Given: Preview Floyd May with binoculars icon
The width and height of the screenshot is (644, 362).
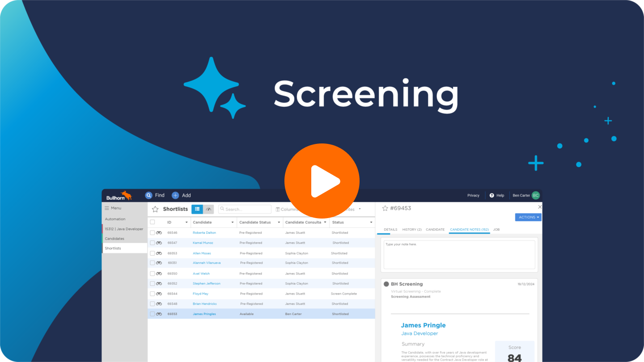Looking at the screenshot, I should click(x=159, y=294).
